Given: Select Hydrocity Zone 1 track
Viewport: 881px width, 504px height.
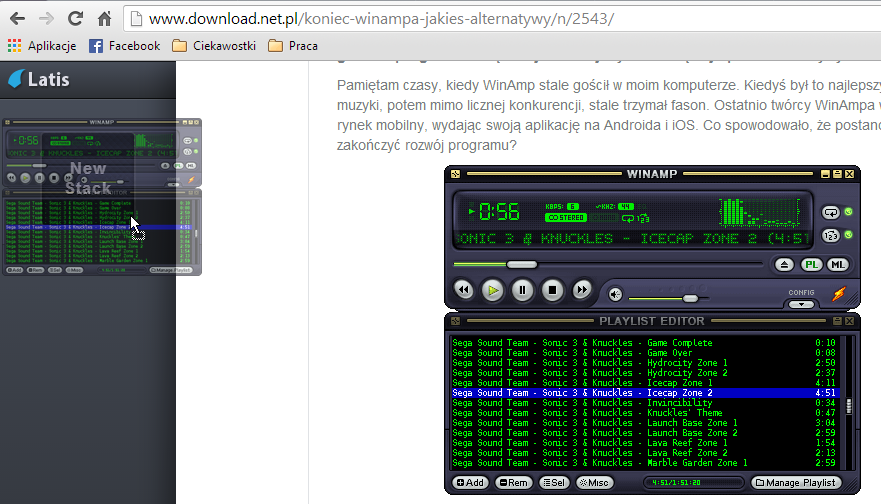Looking at the screenshot, I should 644,363.
